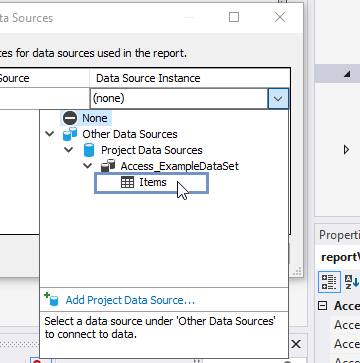Click the Project Data Sources cylinder icon
Viewport: 360px width, 363px height.
tap(89, 150)
